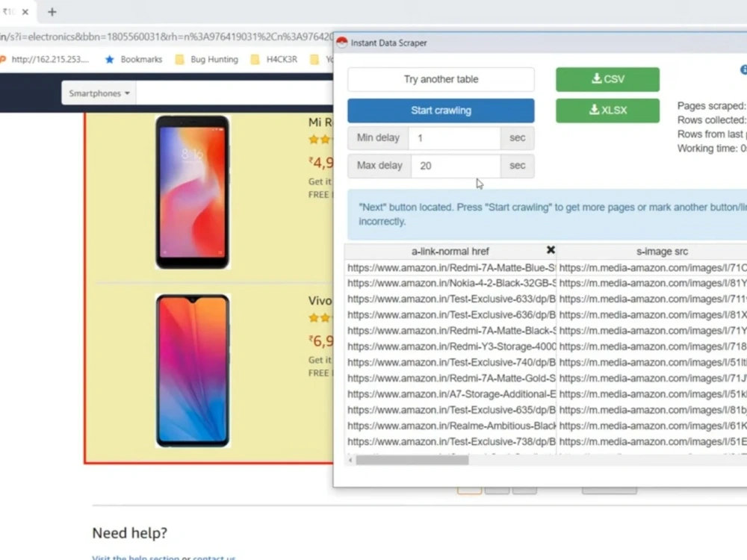Click the Try another table button
Viewport: 747px width, 560px height.
[441, 79]
